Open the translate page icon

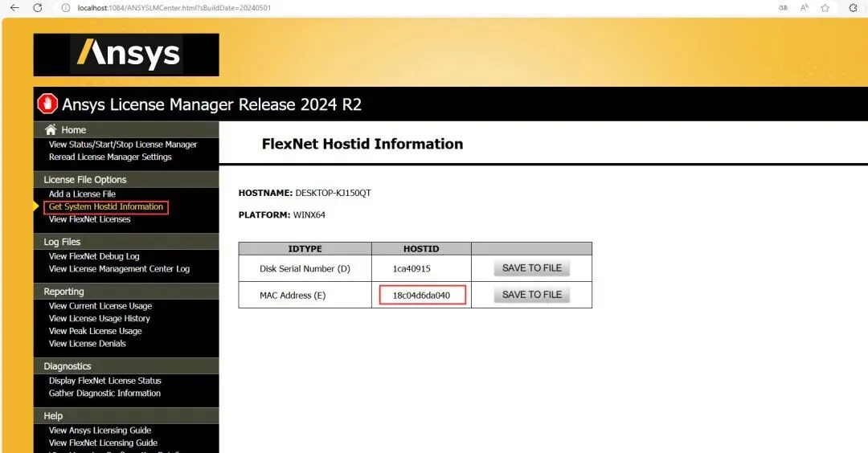[x=783, y=8]
